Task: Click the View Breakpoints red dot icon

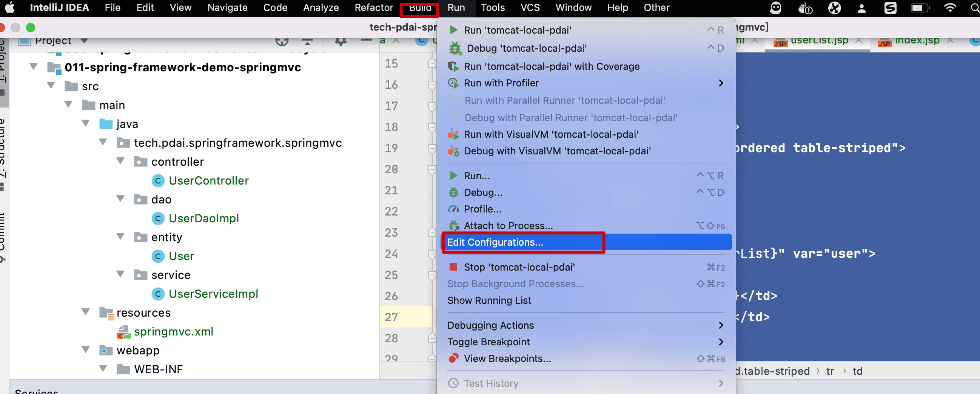Action: click(453, 358)
